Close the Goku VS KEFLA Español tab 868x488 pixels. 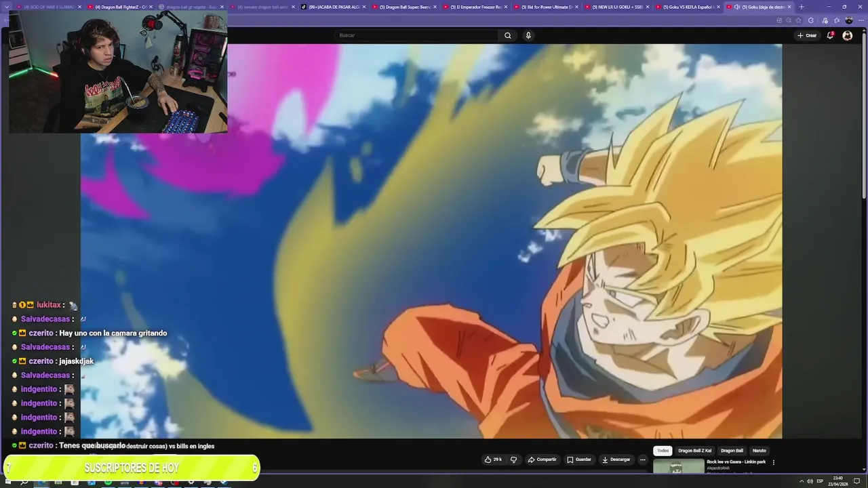pos(718,7)
